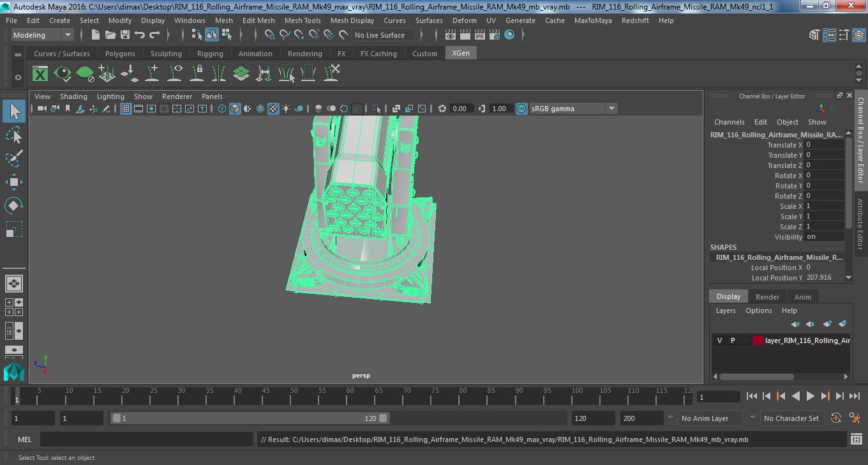Create a new scene file
This screenshot has height=465, width=868.
point(95,35)
